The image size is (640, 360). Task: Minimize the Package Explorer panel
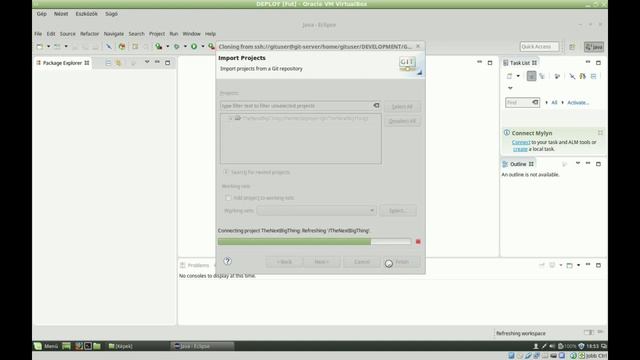click(157, 62)
